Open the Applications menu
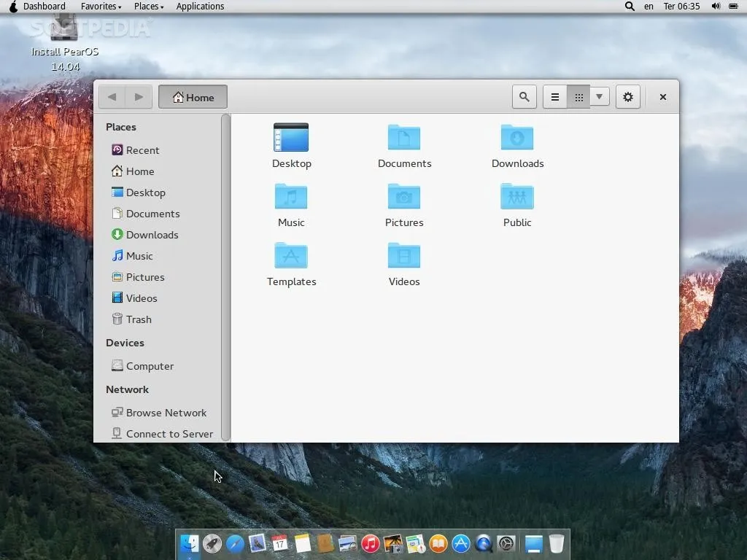Viewport: 747px width, 560px height. 200,7
